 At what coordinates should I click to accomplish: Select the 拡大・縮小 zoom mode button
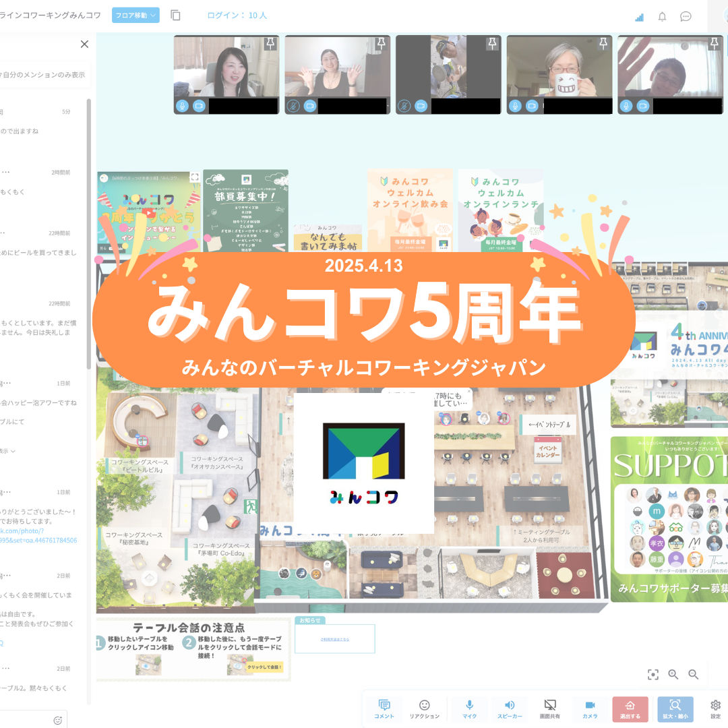tap(675, 709)
